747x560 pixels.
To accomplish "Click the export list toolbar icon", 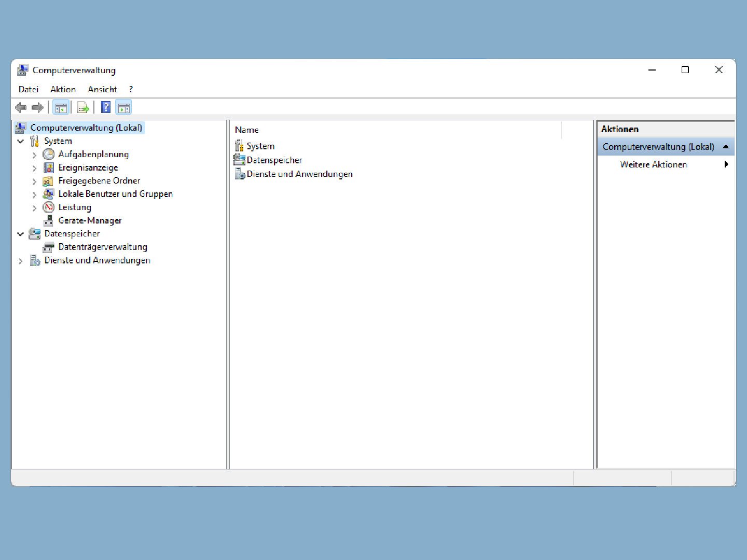I will (x=83, y=108).
